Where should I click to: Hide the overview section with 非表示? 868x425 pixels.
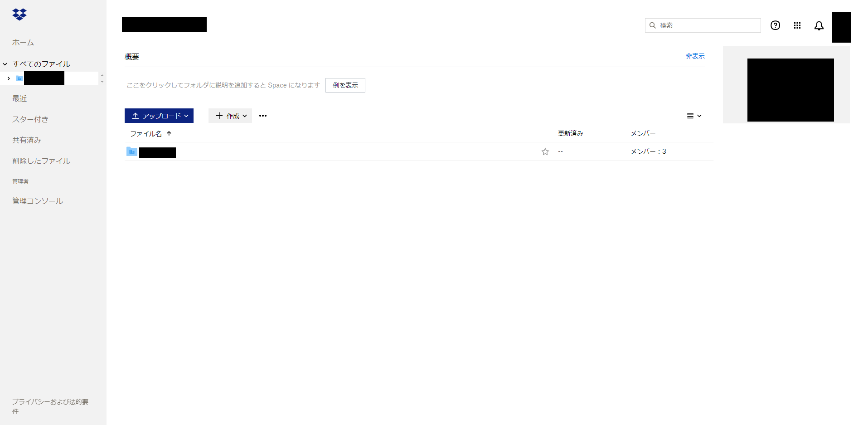pyautogui.click(x=695, y=56)
